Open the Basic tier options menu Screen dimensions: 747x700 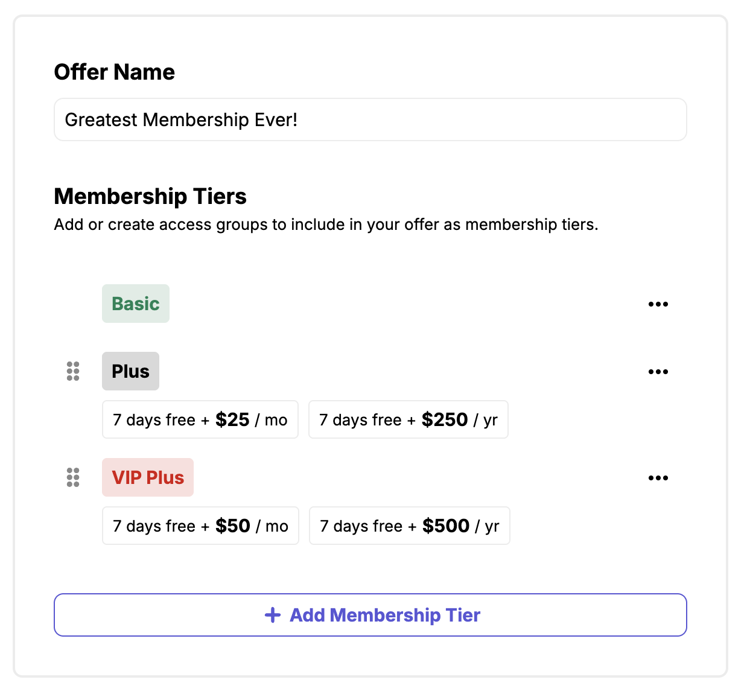(658, 304)
